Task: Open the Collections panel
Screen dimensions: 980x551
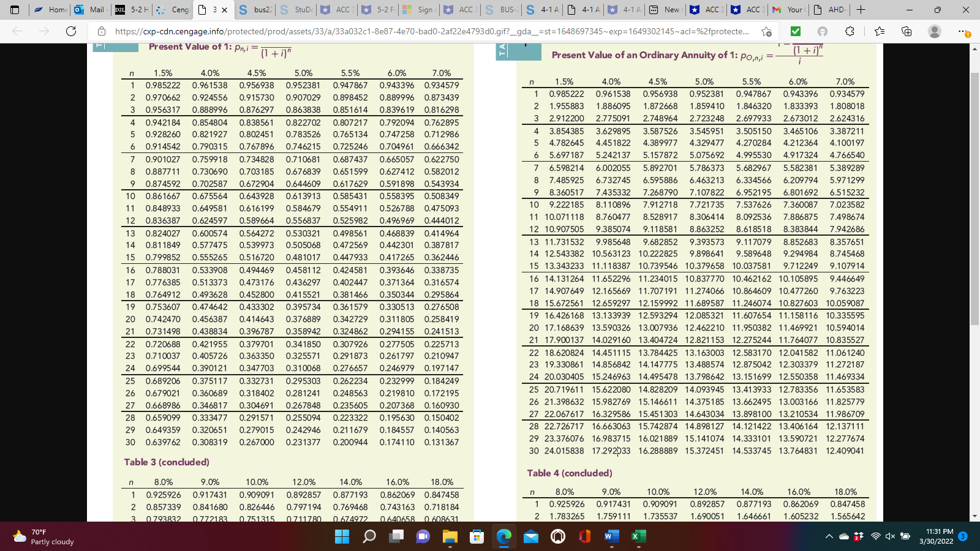Action: click(907, 31)
